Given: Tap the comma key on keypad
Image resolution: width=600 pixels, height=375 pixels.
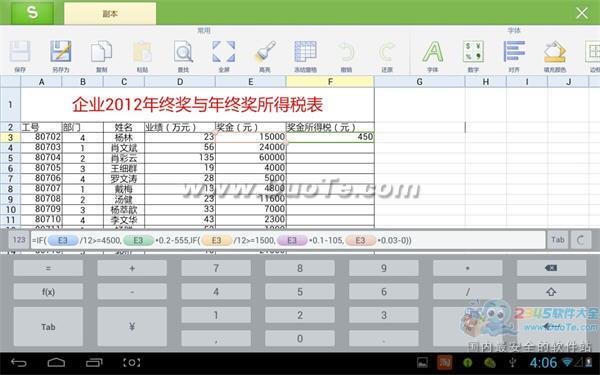Looking at the screenshot, I should coord(216,339).
